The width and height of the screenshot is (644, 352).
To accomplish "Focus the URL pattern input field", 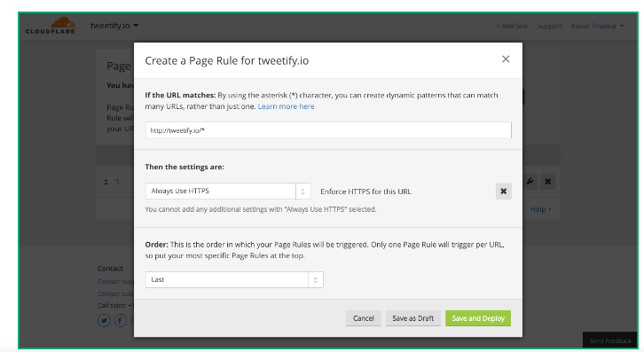I will (x=328, y=130).
